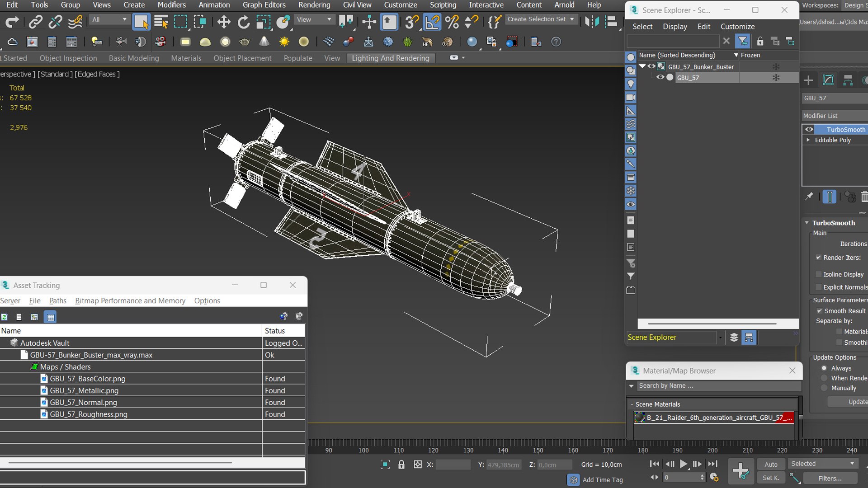Open Bitmap Performance and Memory menu
The width and height of the screenshot is (868, 488).
(x=130, y=301)
